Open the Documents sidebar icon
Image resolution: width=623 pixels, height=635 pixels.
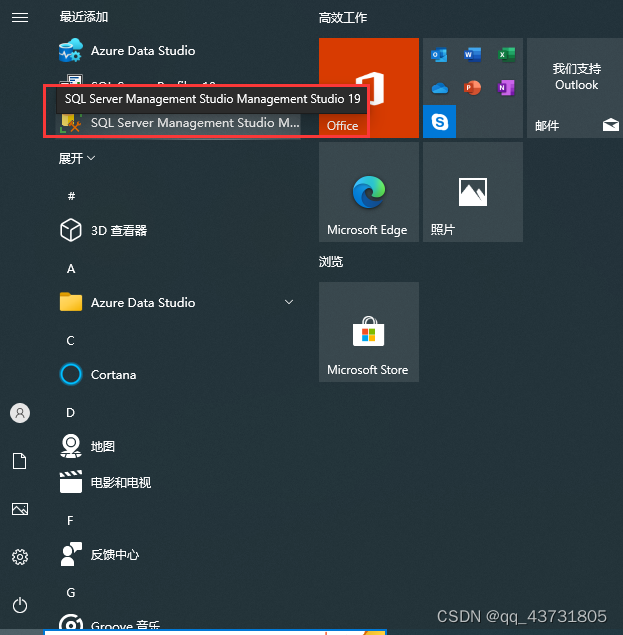pyautogui.click(x=20, y=461)
